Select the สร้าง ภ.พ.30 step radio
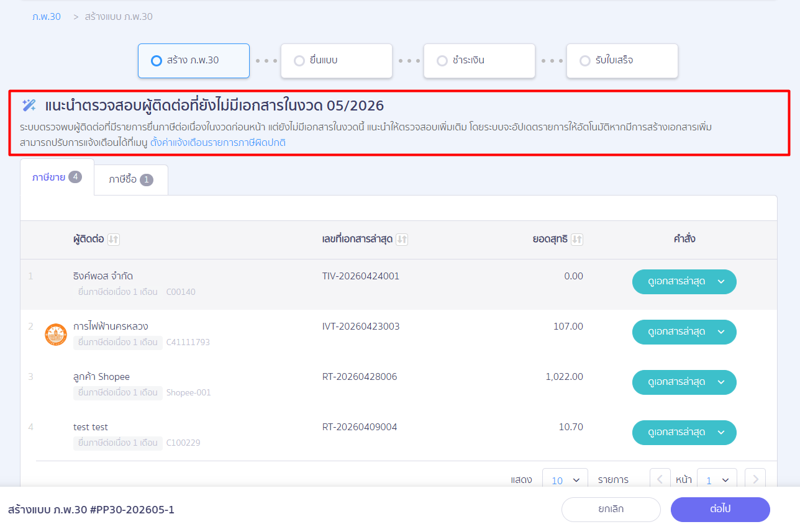 (157, 61)
